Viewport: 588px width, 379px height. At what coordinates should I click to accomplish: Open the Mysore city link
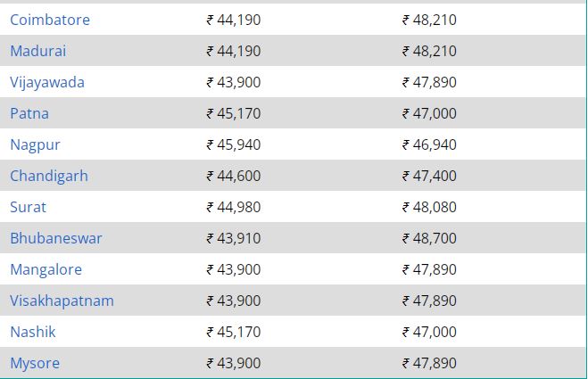click(x=35, y=364)
